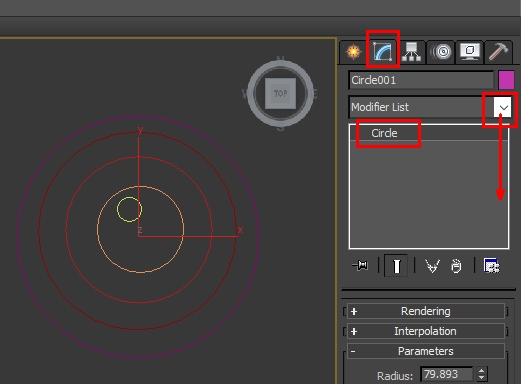Open the Hierarchy panel tab
This screenshot has height=384, width=521.
(x=411, y=52)
